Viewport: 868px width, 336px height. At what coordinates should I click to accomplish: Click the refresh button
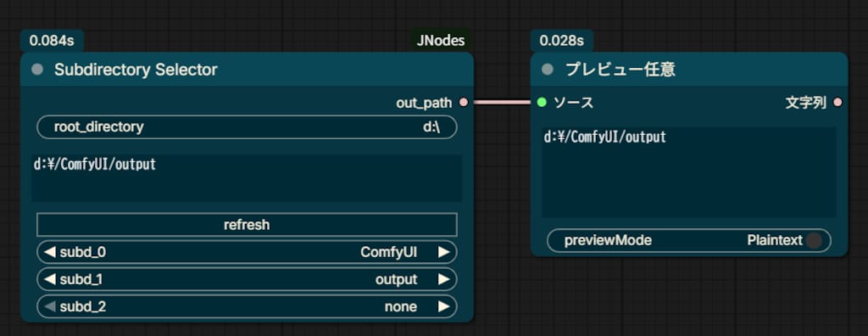(x=247, y=225)
